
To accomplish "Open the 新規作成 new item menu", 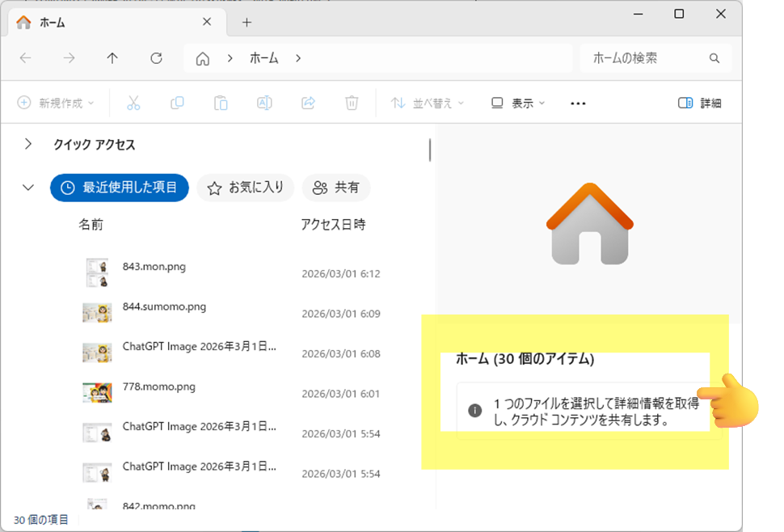I will click(x=56, y=103).
